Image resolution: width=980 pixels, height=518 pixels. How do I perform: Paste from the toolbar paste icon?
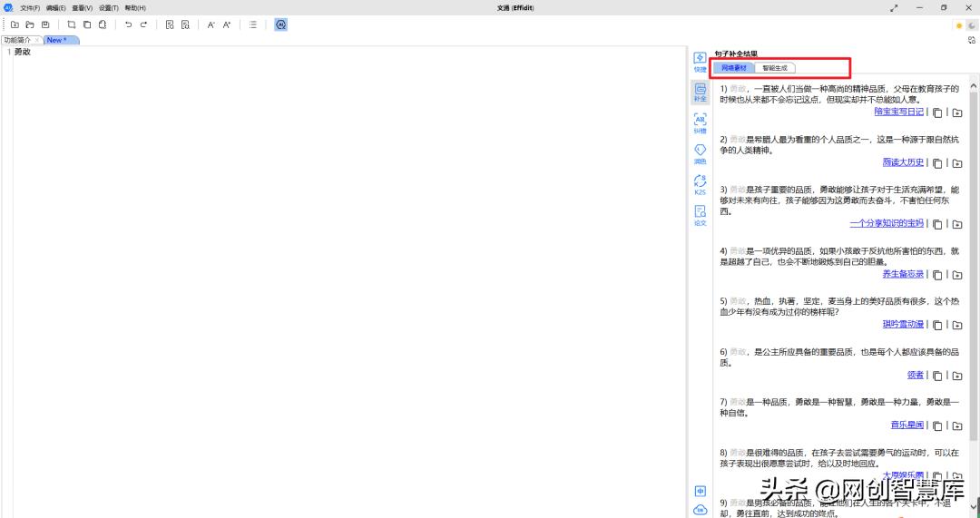coord(103,25)
